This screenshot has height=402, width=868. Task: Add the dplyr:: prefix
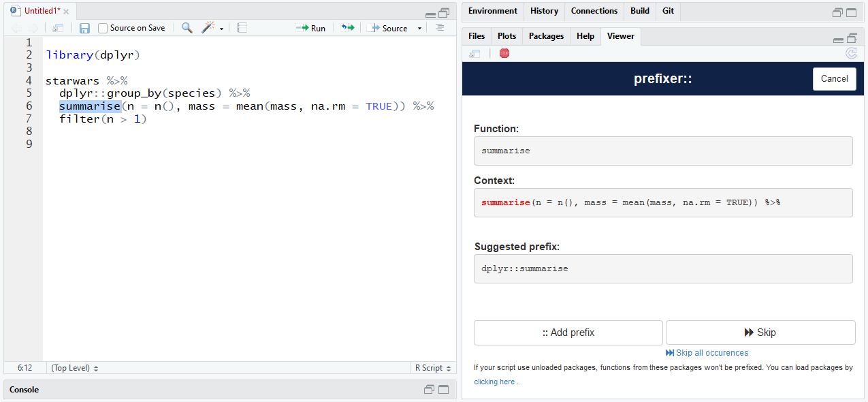[x=568, y=333]
